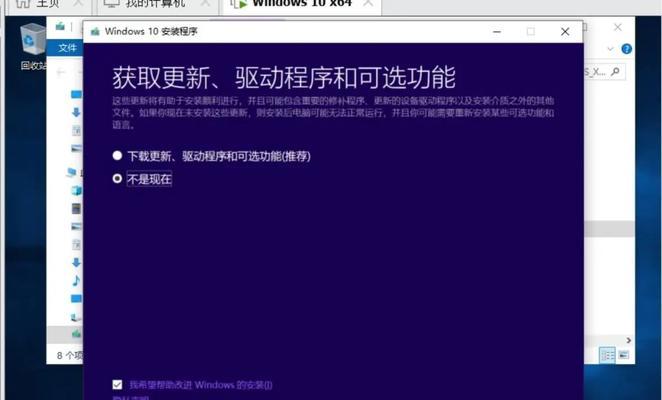
Task: Click the File Explorer window title icon
Action: point(60,27)
